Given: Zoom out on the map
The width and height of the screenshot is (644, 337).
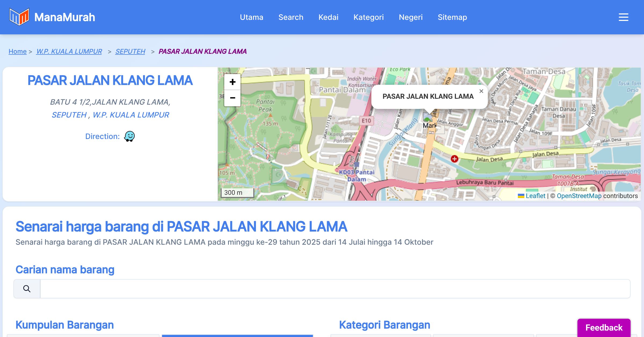Looking at the screenshot, I should coord(232,98).
